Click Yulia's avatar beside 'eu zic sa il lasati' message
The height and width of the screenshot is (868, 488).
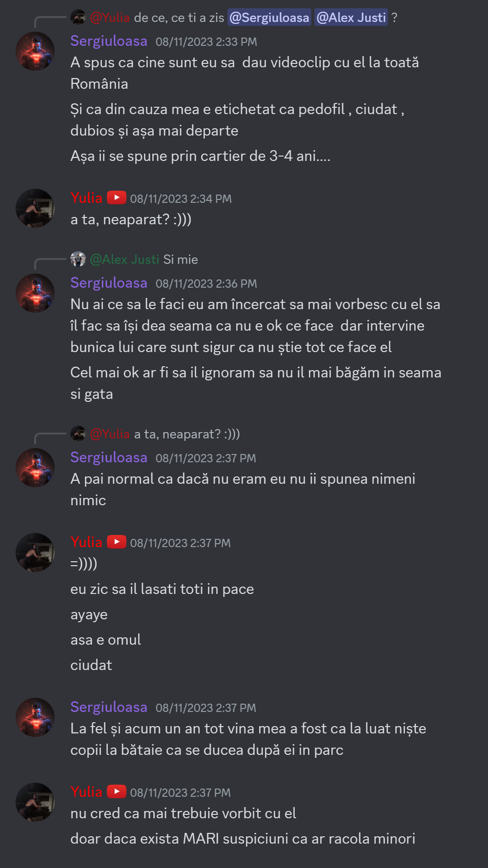pyautogui.click(x=35, y=552)
